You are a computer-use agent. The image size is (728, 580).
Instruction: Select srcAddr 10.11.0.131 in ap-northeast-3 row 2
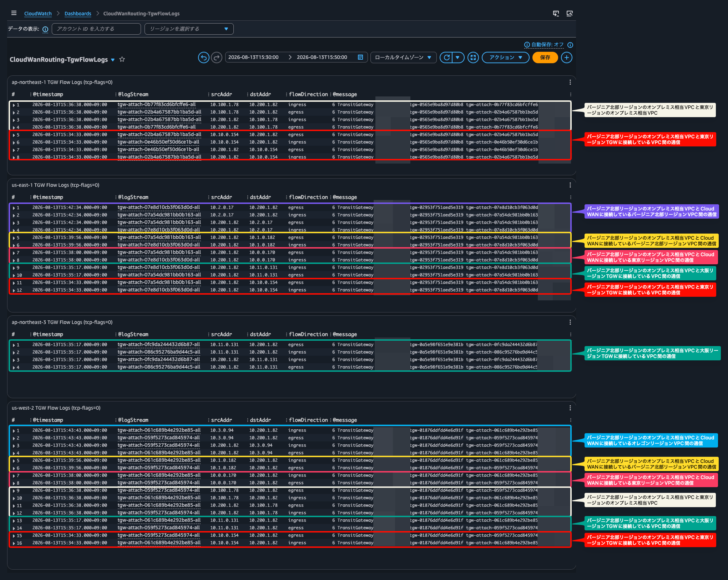(224, 352)
